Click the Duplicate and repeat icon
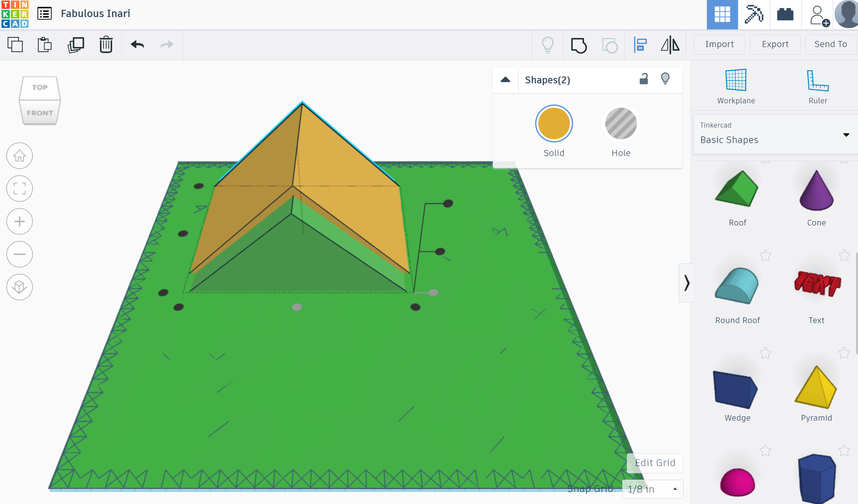 (x=76, y=45)
